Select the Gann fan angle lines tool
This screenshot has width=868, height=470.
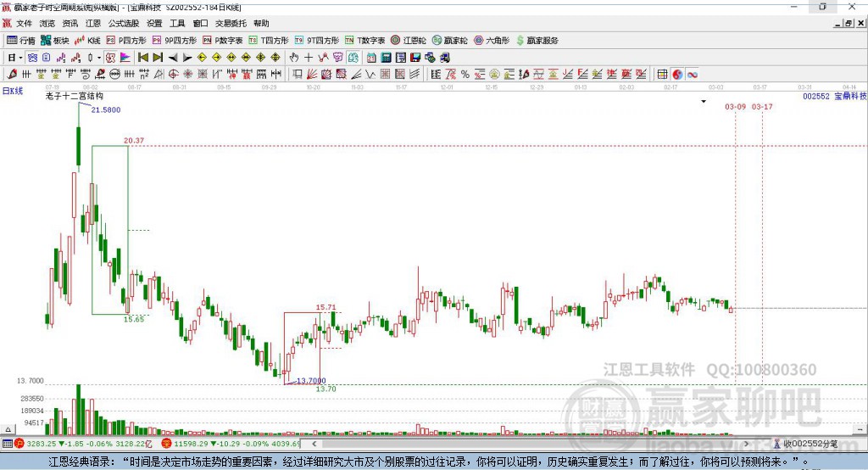coord(313,74)
